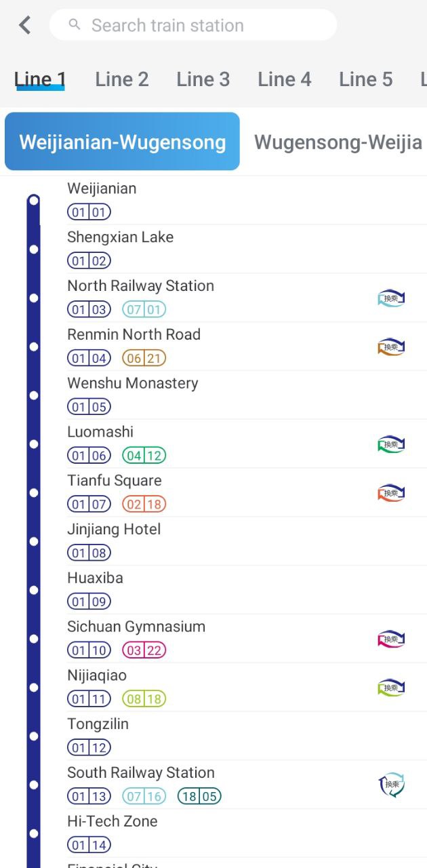Click the Search train station field
This screenshot has height=868, width=427.
[x=193, y=25]
